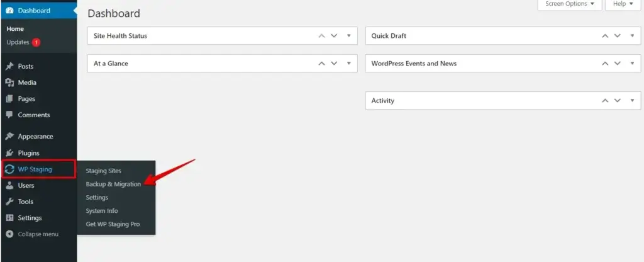The image size is (644, 262).
Task: Open the Updates link with badge
Action: [x=23, y=42]
